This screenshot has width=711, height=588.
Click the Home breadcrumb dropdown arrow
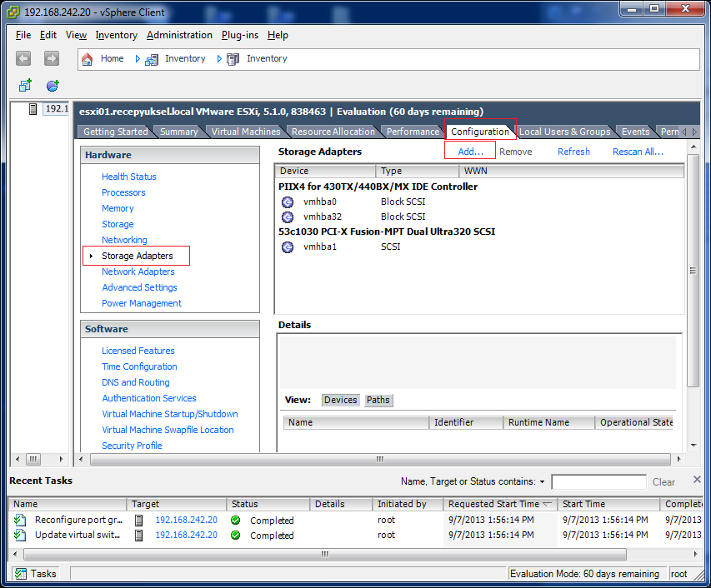pos(138,59)
